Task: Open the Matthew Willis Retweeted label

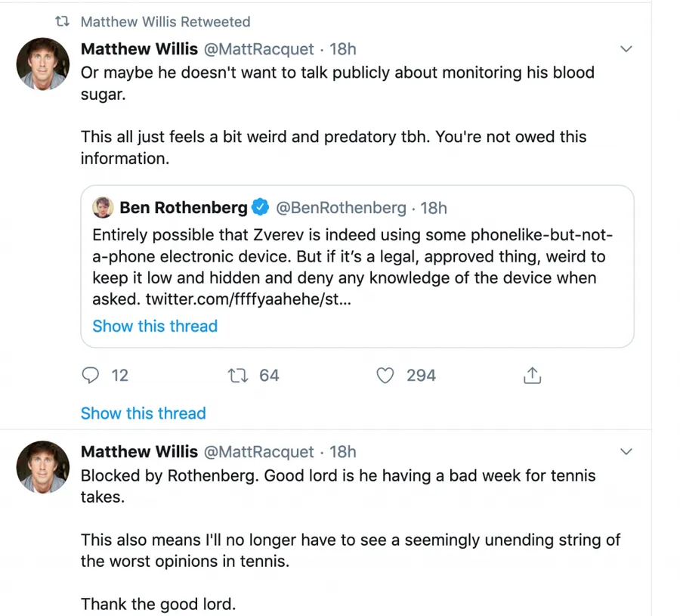Action: click(x=165, y=22)
